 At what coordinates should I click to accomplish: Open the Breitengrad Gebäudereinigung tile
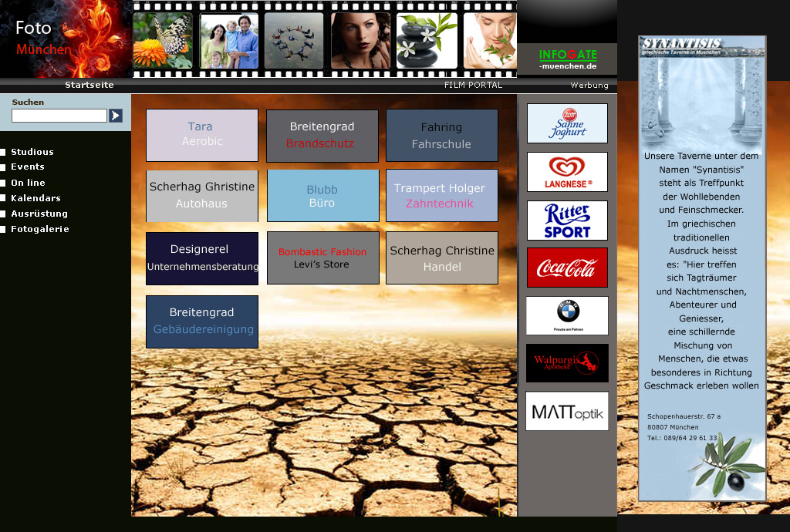[202, 322]
